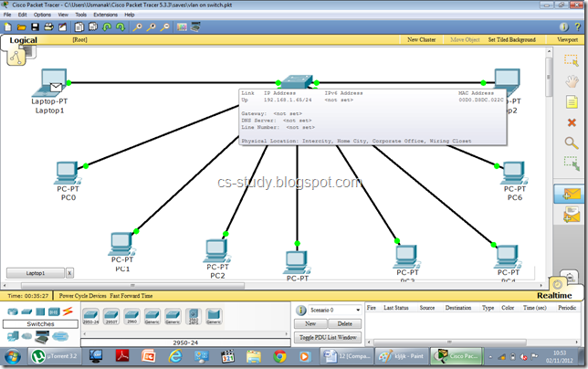588x369 pixels.
Task: Click the Zoom Out magnifier icon
Action: point(164,27)
